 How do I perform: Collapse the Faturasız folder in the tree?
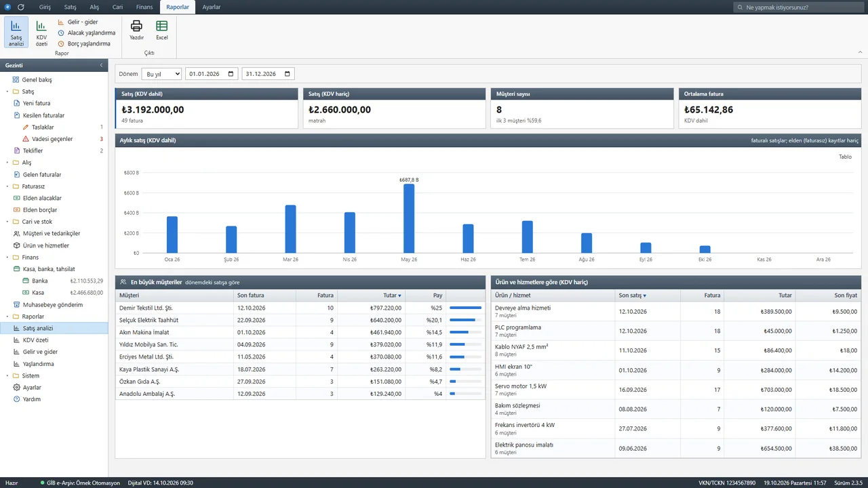(7, 186)
